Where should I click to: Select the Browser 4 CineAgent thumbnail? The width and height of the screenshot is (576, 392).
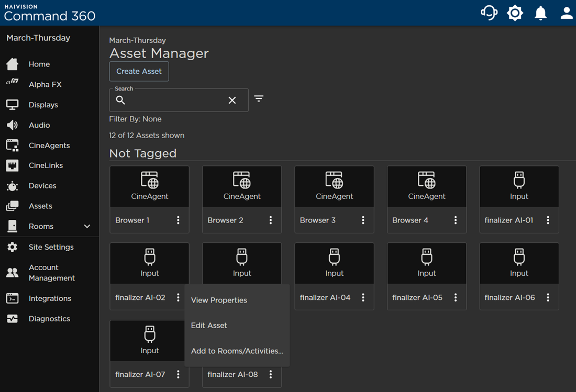426,186
